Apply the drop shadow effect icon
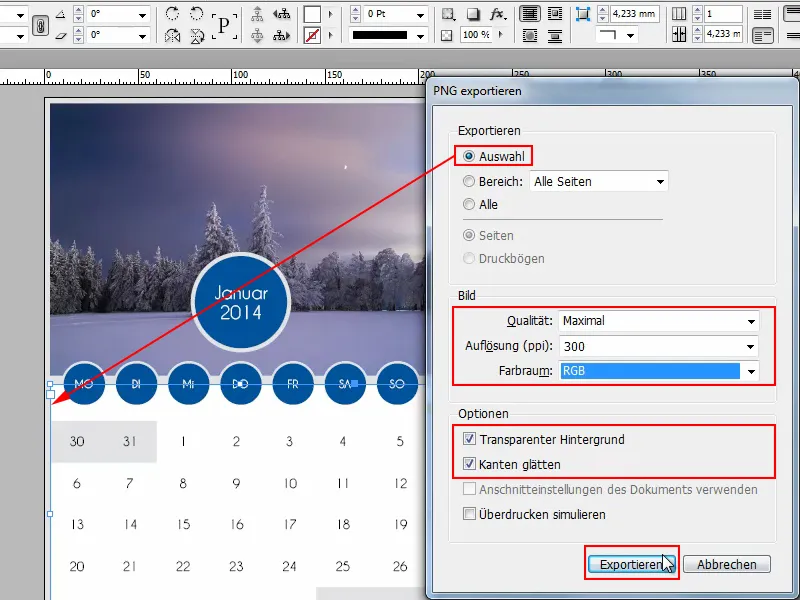Screen dimensions: 800x600 [473, 14]
